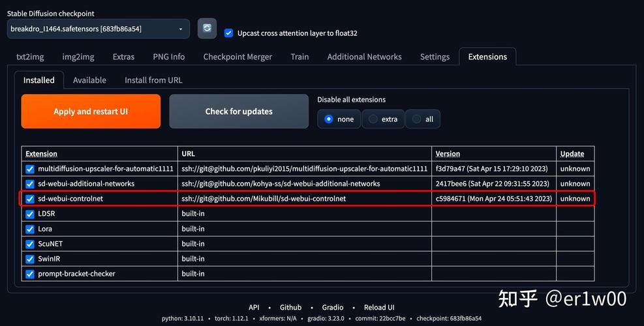Click the Reload UI footer link
This screenshot has height=326, width=644.
pos(379,307)
